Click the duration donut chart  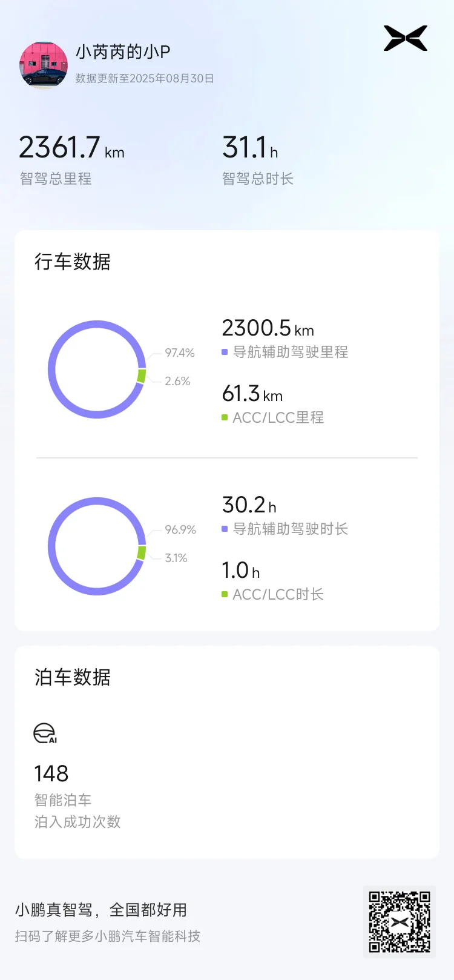click(97, 546)
